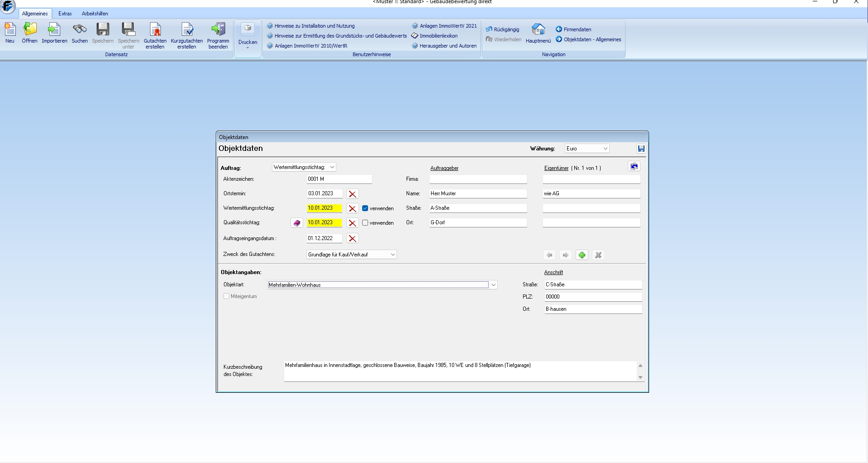Screen dimensions: 868x463
Task: Open the Immobilienlexikon link
Action: coord(438,36)
